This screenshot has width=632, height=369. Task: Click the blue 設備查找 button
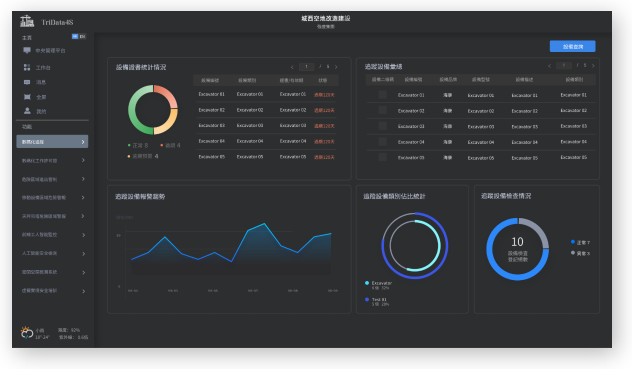coord(572,46)
